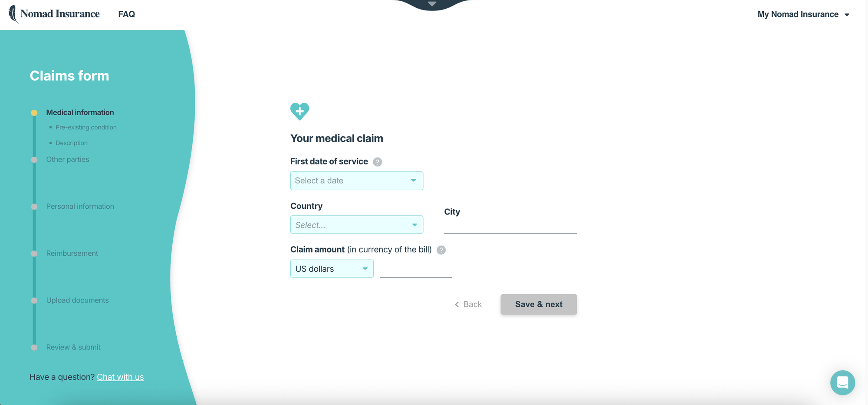Click the Back button
The width and height of the screenshot is (868, 405).
pos(468,304)
